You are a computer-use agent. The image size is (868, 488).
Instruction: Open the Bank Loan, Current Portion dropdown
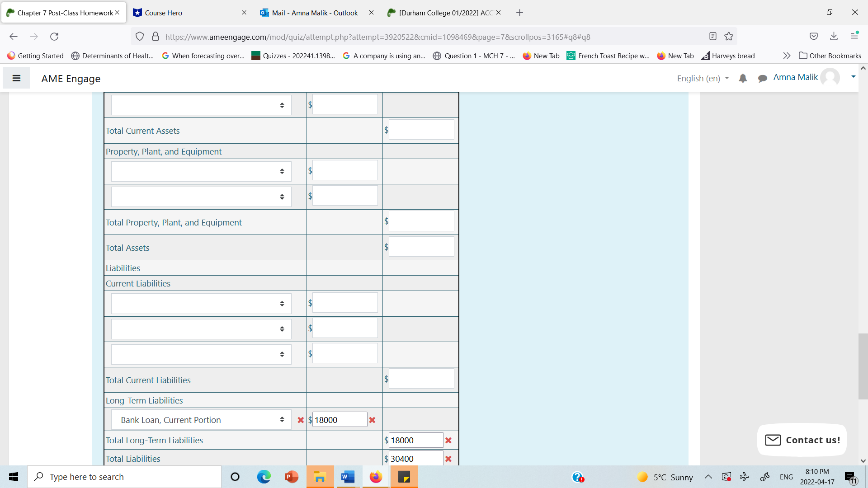[x=201, y=420]
